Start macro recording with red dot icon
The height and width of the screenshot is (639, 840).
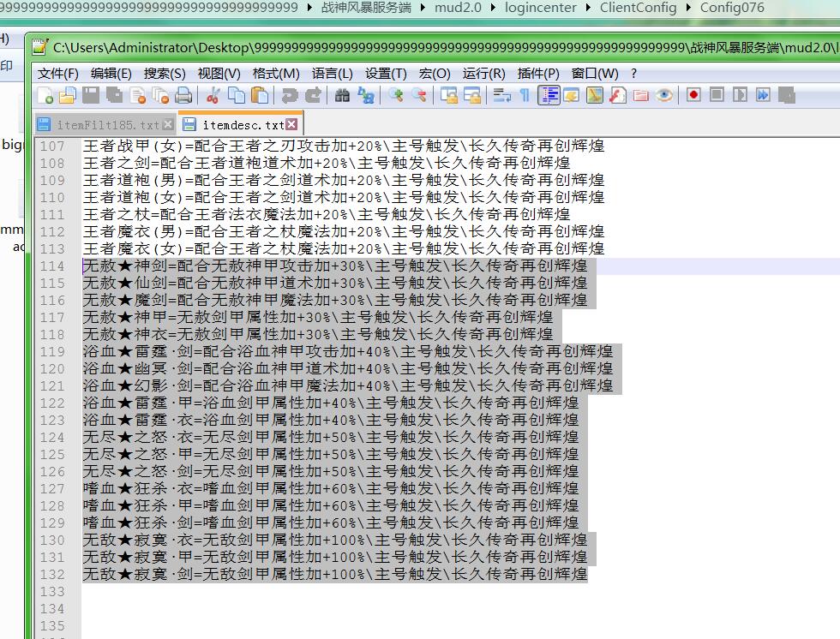[x=693, y=95]
